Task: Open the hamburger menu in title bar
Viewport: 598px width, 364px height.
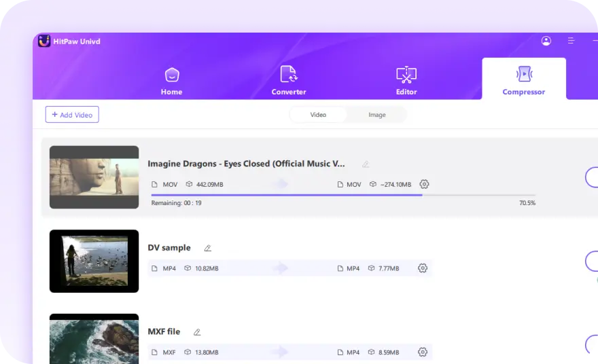Action: [571, 41]
